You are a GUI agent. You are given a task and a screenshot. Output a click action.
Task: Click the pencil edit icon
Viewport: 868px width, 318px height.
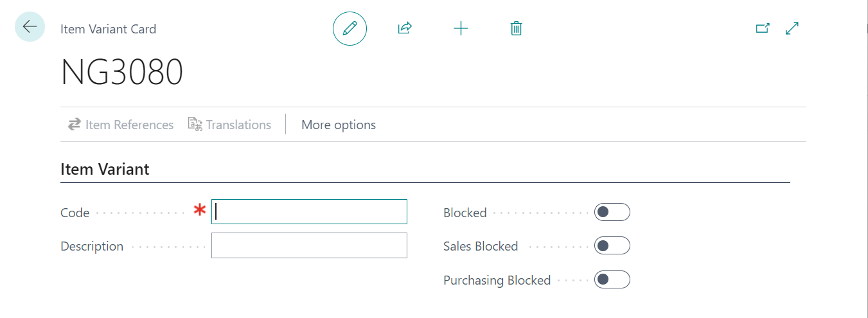350,28
